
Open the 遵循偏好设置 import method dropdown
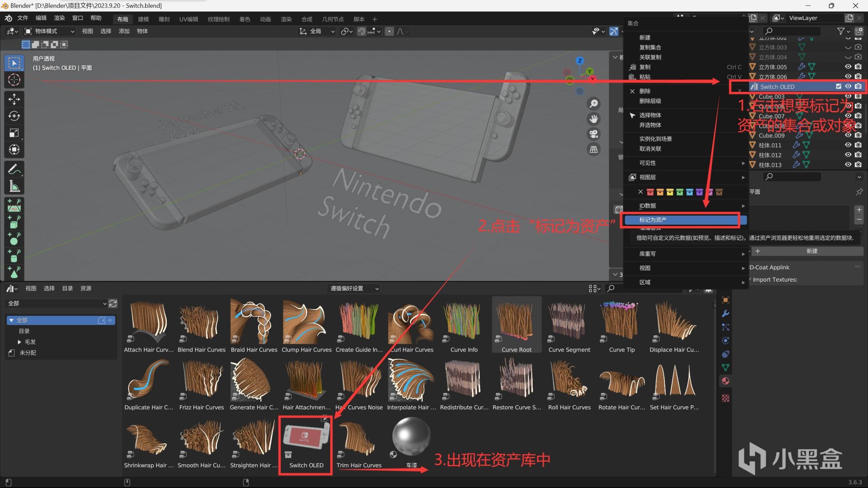tap(354, 288)
